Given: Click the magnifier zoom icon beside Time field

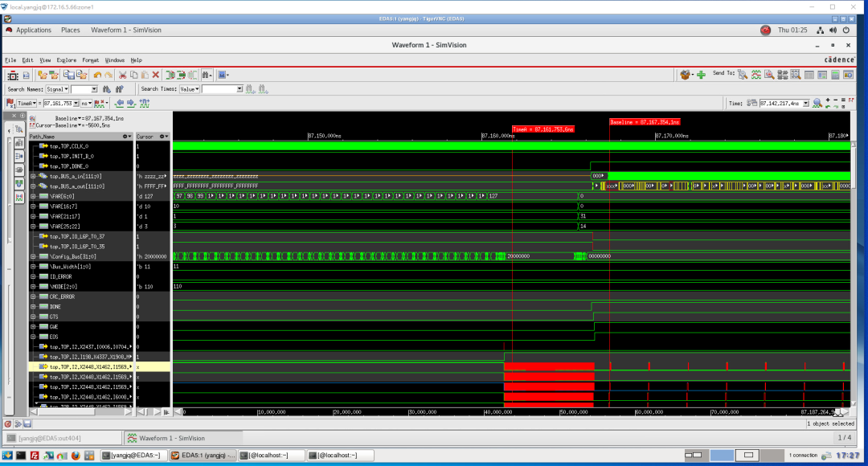Looking at the screenshot, I should coord(817,103).
